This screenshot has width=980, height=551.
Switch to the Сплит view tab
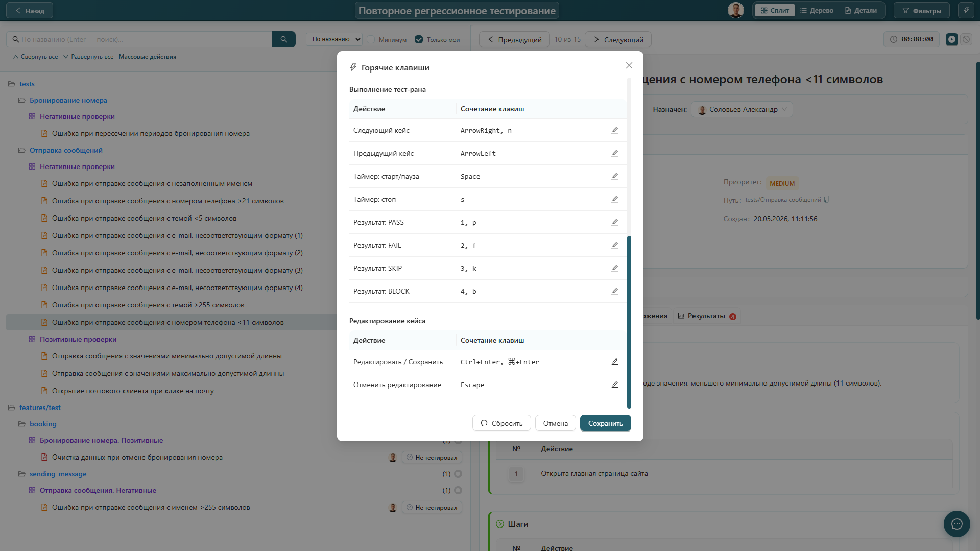(x=775, y=10)
